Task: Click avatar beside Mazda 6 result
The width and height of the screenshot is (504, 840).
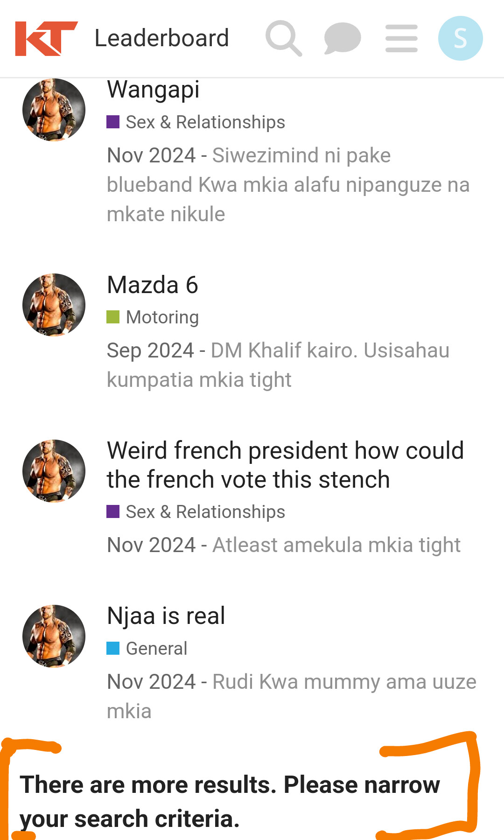Action: pos(54,305)
